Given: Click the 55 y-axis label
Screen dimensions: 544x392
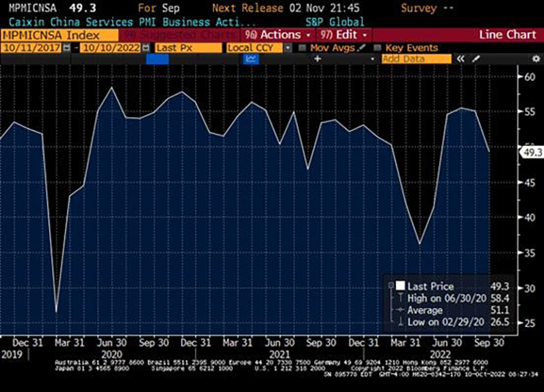Looking at the screenshot, I should click(x=530, y=112).
